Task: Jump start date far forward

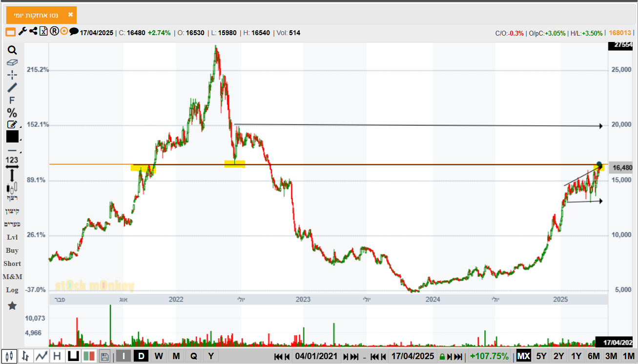Action: 355,357
